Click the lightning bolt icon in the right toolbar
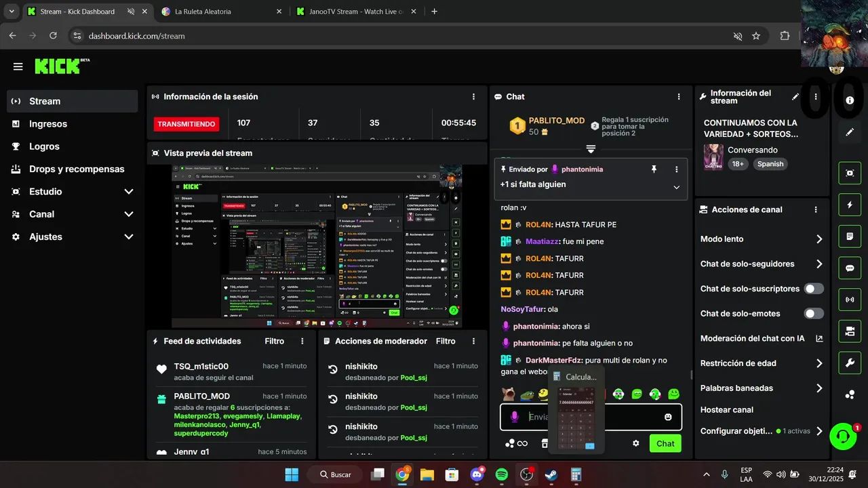 (850, 205)
